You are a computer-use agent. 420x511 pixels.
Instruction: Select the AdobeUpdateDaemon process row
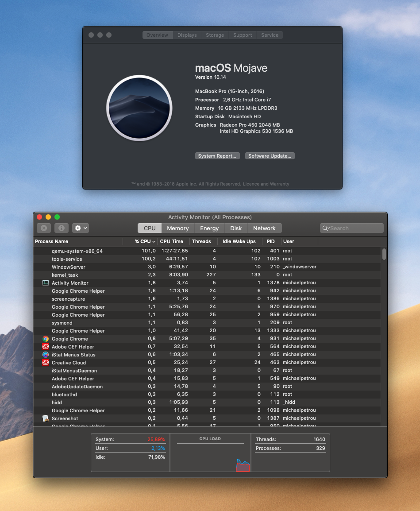coord(207,387)
